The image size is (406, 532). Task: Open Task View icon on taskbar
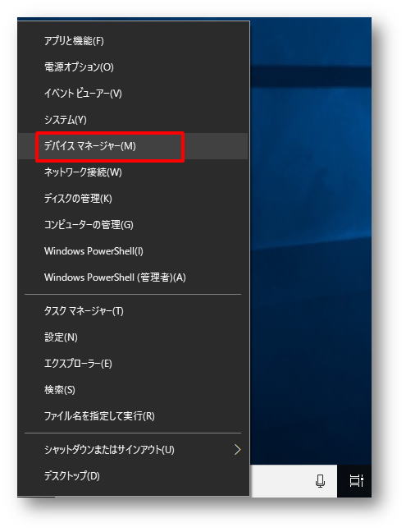[356, 481]
